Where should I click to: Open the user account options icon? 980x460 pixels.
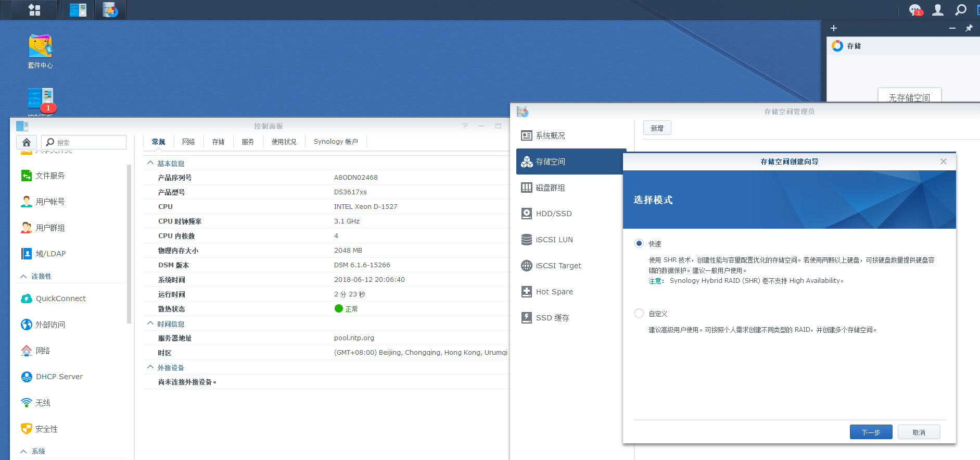tap(937, 10)
